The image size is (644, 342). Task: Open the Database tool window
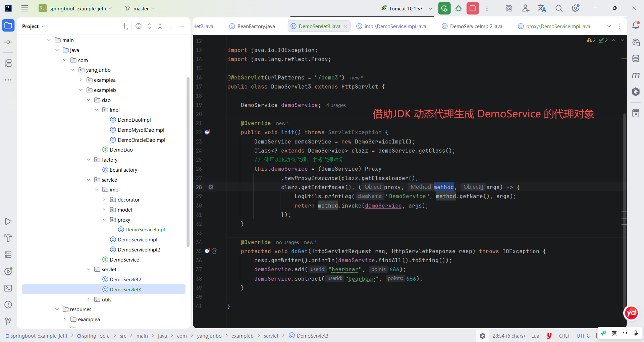(636, 59)
